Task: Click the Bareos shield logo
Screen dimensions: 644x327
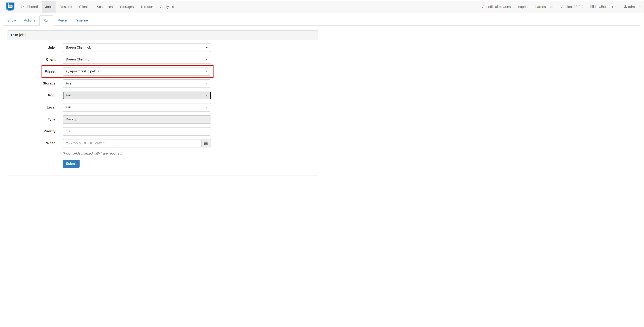Action: coord(10,7)
